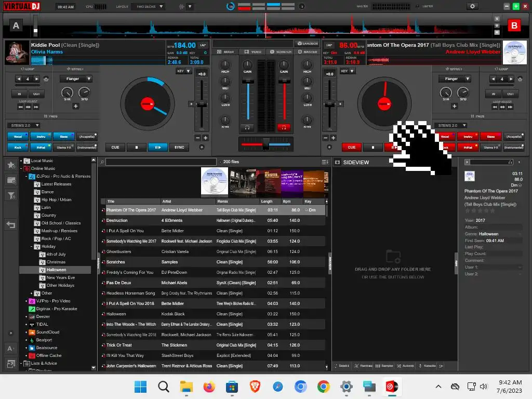Open Karaoke tab in sideview
This screenshot has width=532, height=399.
click(427, 366)
